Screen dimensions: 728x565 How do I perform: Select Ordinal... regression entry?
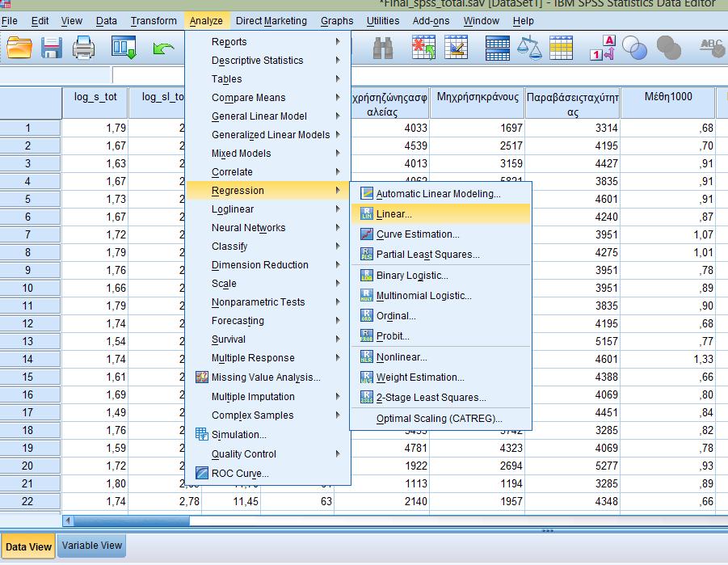[440, 316]
